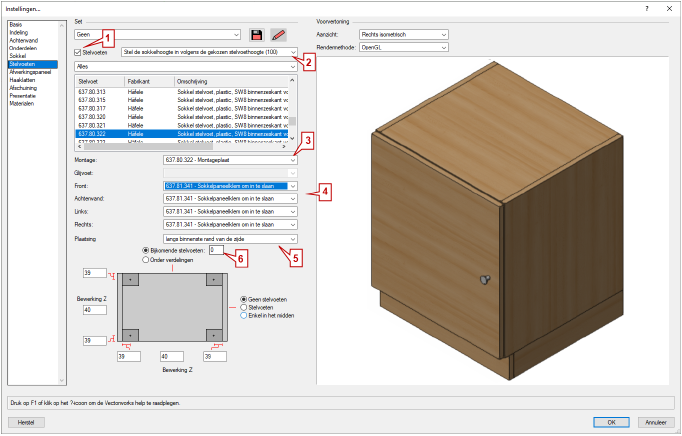The height and width of the screenshot is (436, 682).
Task: Open the Aanzicht dropdown set to Rechts isometrisch
Action: pyautogui.click(x=404, y=34)
